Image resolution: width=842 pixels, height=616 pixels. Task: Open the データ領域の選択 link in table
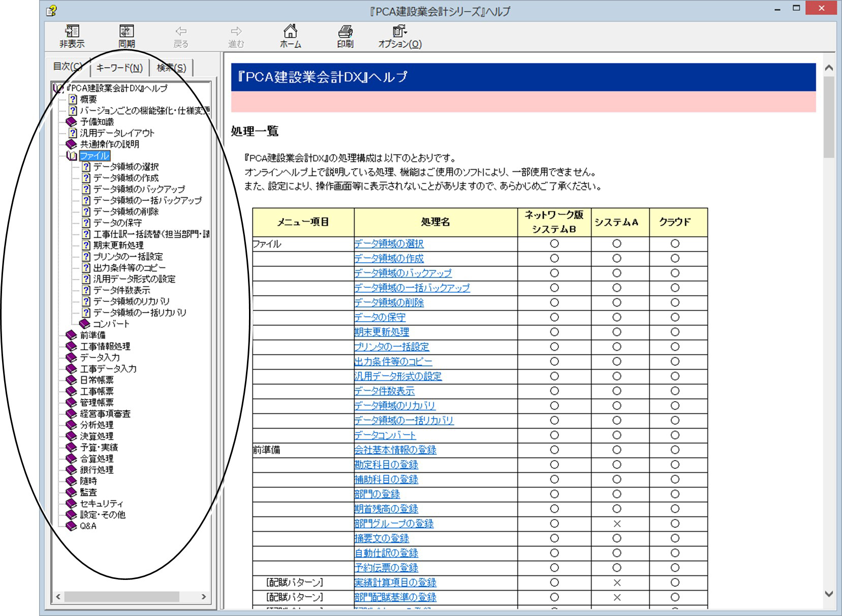pos(389,244)
